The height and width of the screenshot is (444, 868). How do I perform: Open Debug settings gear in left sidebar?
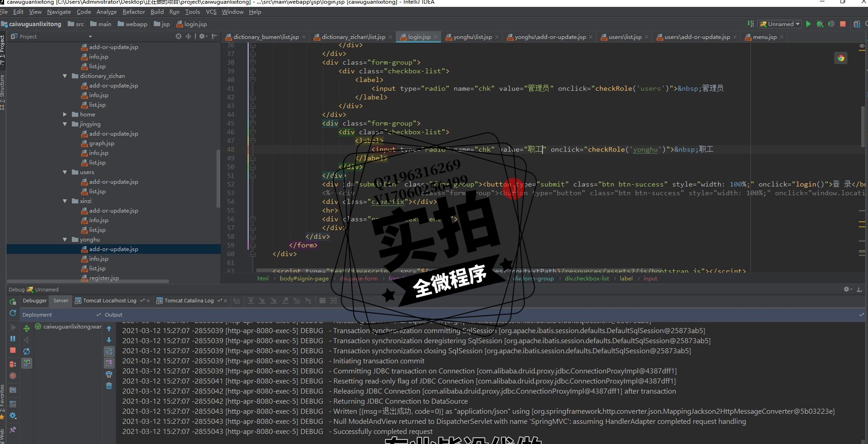[x=13, y=416]
